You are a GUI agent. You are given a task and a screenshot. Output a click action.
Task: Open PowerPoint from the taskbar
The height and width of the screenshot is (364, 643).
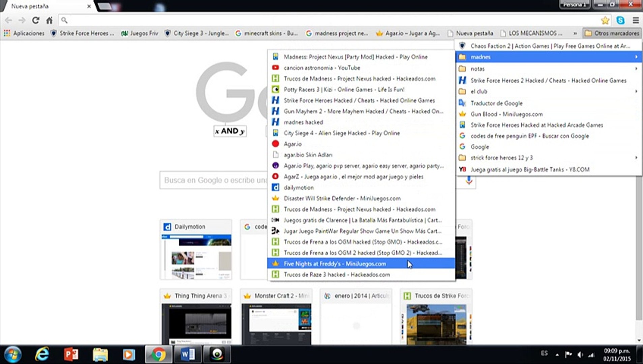71,355
